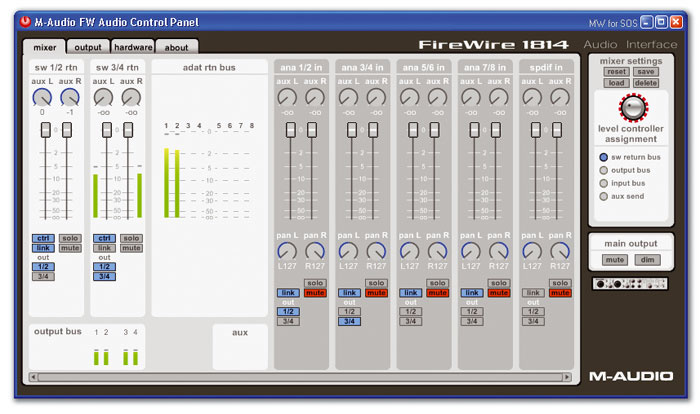Click the aux L knob on ana 5/6 in
Viewport: 700px width, 414px height.
click(x=409, y=97)
